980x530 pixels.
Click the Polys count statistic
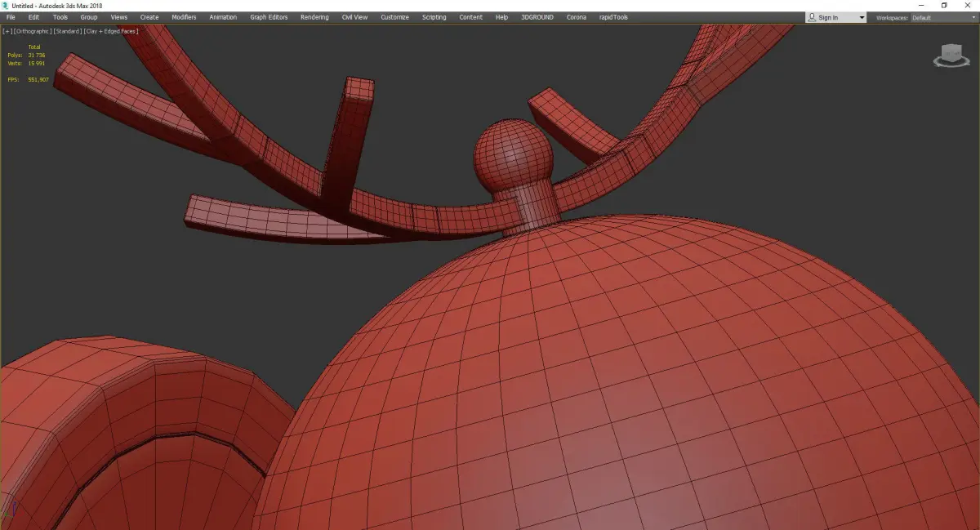[x=26, y=55]
